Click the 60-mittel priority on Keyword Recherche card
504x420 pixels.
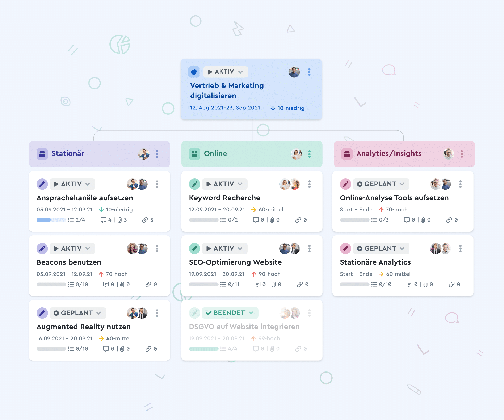click(267, 210)
